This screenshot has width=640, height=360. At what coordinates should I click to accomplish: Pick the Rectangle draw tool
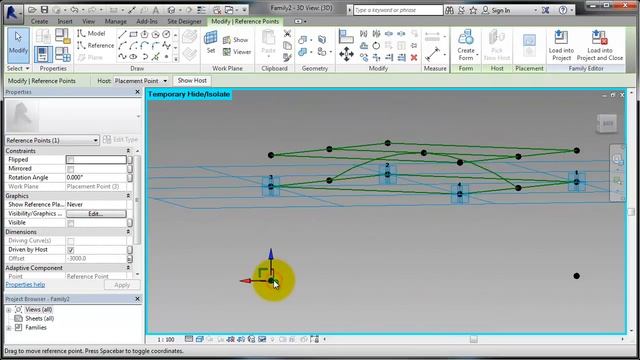pos(133,35)
